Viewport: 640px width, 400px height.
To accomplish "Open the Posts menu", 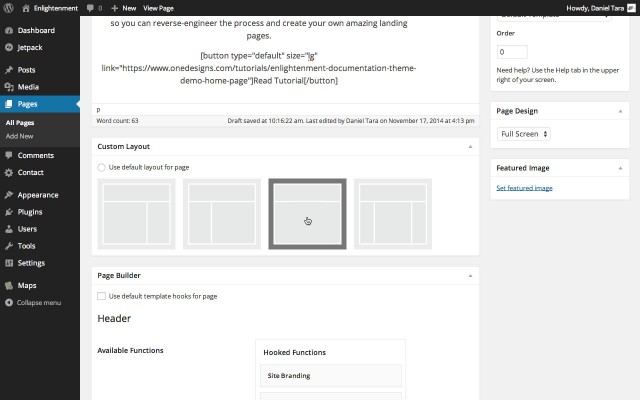I will click(x=26, y=70).
